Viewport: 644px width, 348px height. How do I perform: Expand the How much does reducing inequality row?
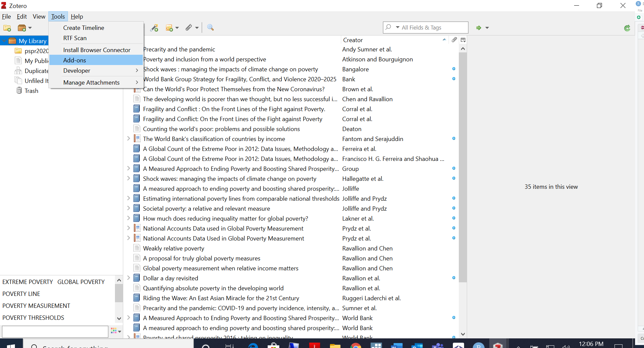click(129, 218)
